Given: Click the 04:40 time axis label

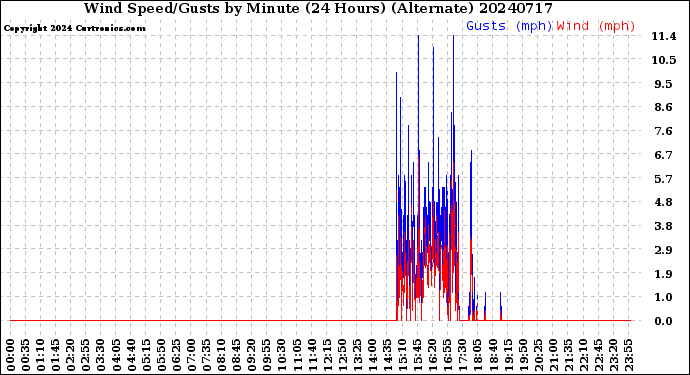Looking at the screenshot, I should pos(132,355).
